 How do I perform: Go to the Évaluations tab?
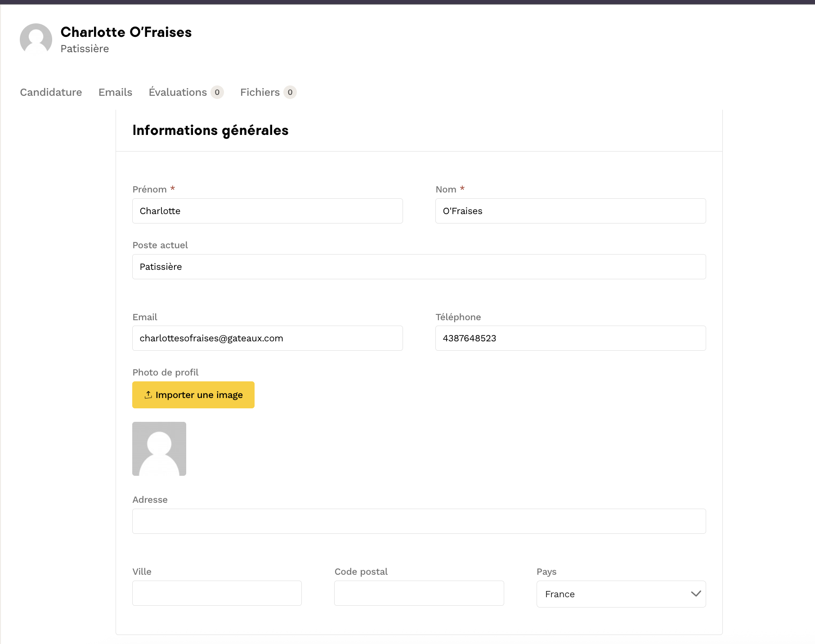point(178,92)
